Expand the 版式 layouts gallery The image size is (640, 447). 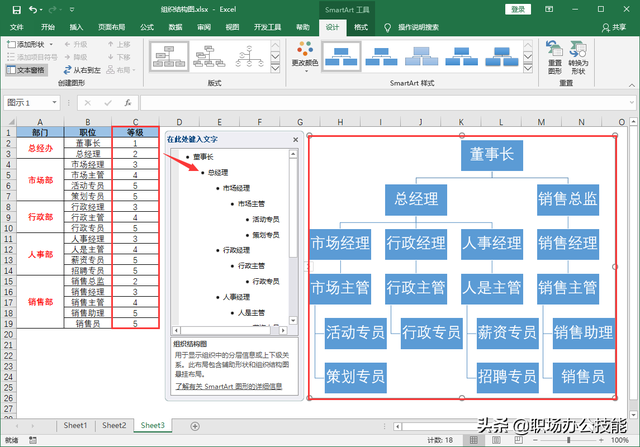pyautogui.click(x=276, y=68)
